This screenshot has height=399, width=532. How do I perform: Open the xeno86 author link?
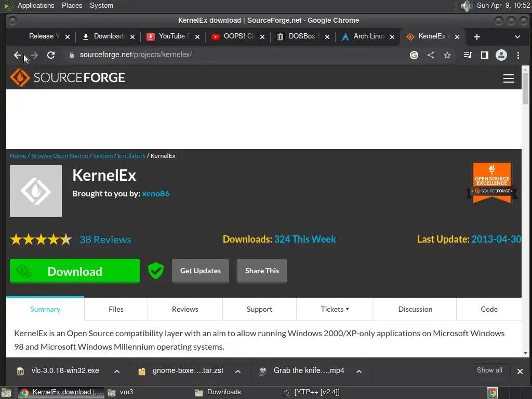[x=156, y=193]
